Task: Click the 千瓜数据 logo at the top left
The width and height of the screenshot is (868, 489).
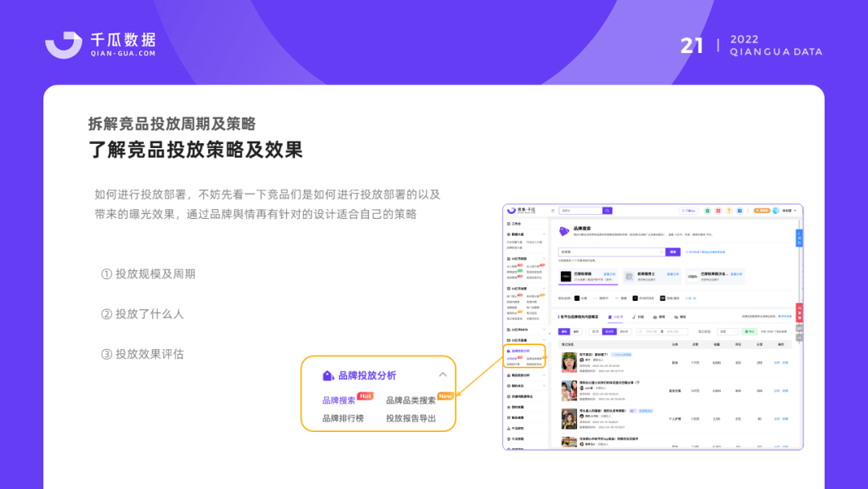Action: pyautogui.click(x=100, y=43)
